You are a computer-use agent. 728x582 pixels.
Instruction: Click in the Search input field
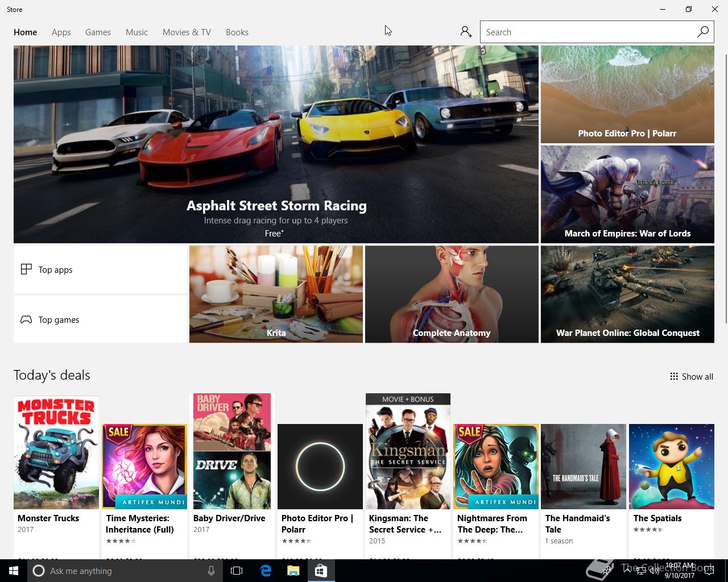tap(588, 32)
